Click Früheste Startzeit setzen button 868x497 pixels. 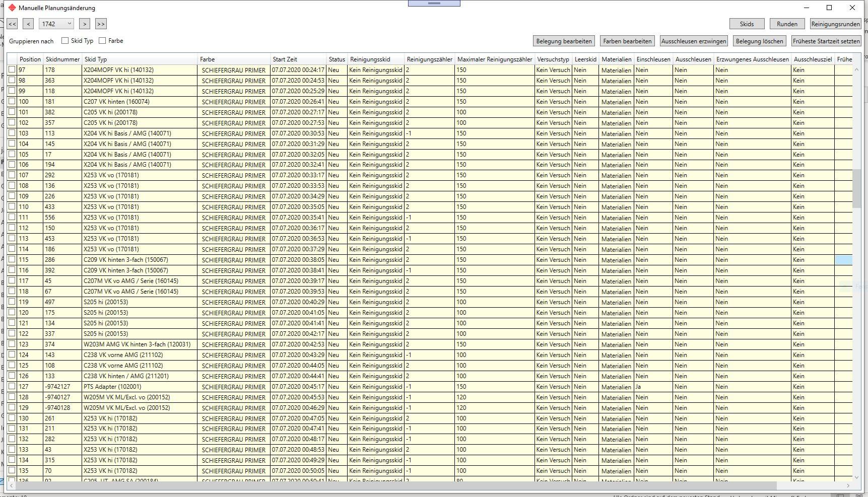click(x=826, y=41)
